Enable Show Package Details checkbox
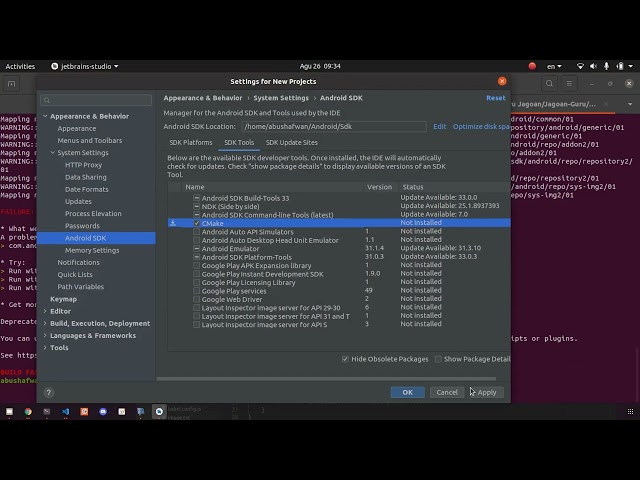This screenshot has width=640, height=480. click(438, 359)
